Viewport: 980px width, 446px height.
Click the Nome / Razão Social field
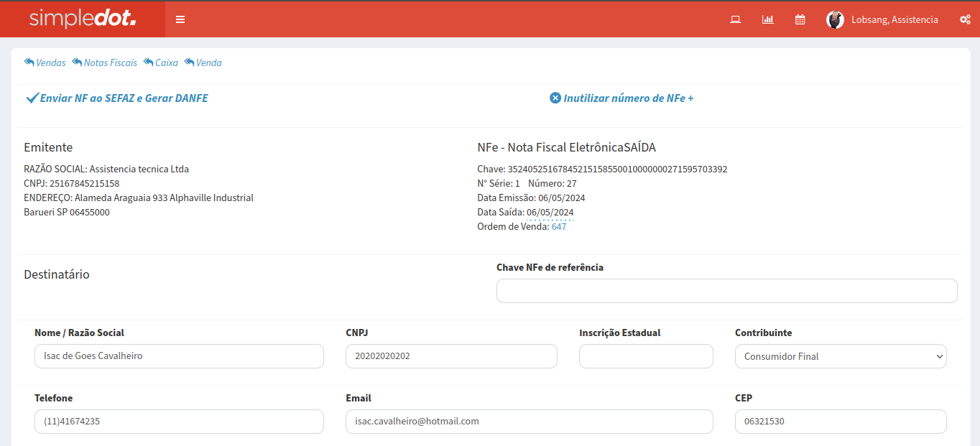[x=179, y=356]
